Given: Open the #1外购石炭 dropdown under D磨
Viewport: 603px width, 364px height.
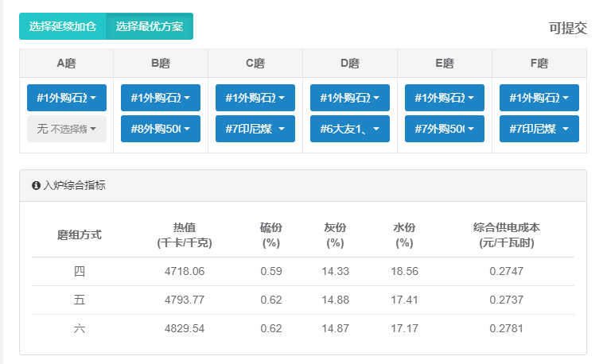Looking at the screenshot, I should (350, 98).
